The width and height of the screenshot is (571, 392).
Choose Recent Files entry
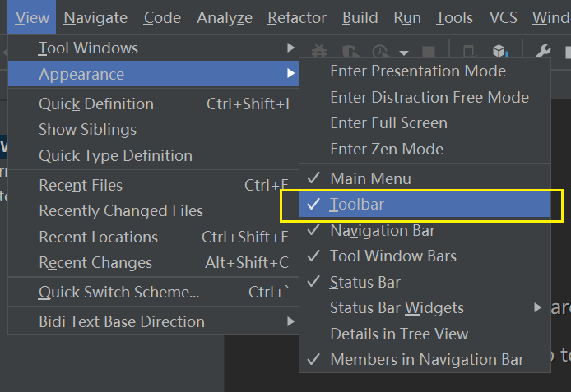(x=81, y=185)
